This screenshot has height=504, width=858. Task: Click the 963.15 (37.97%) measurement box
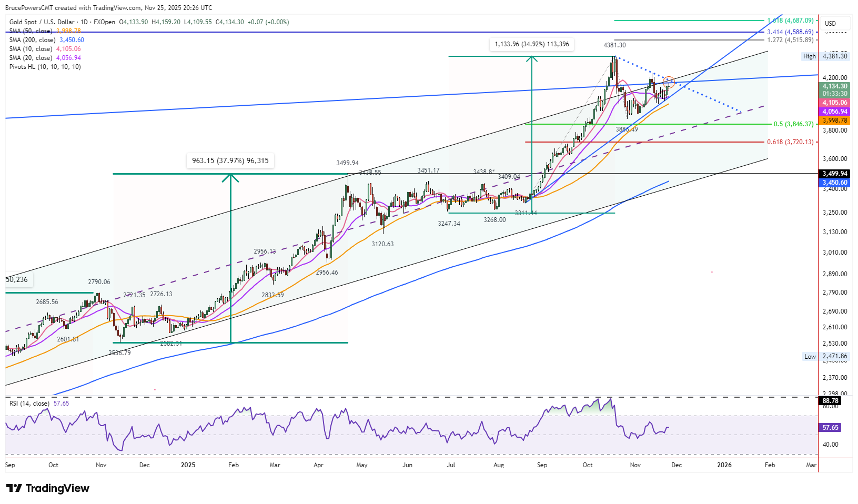(230, 160)
